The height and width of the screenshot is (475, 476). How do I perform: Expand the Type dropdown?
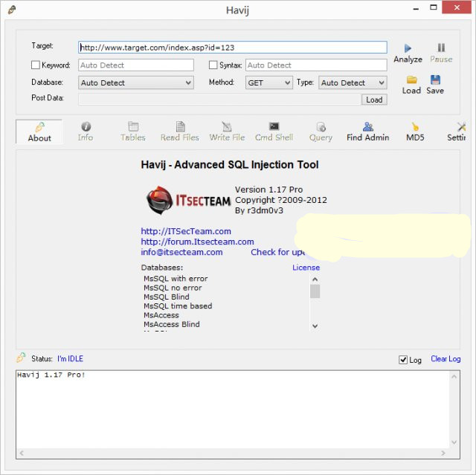click(381, 83)
